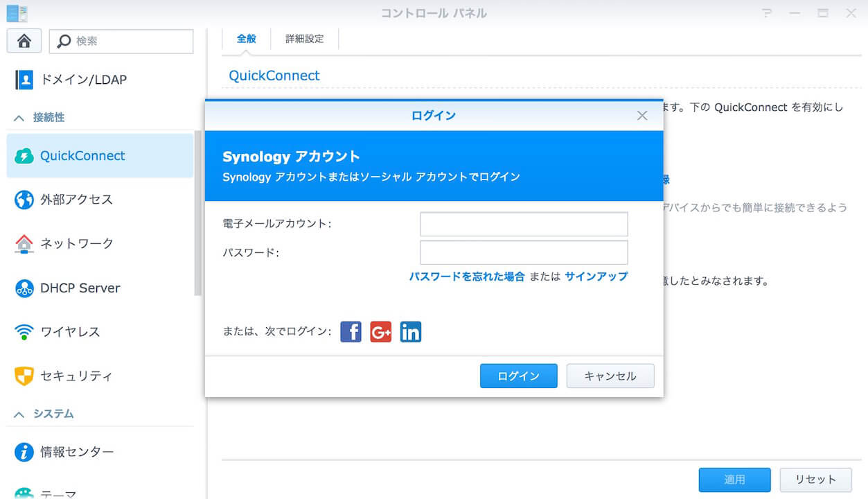Screen dimensions: 868x499
Task: Click the 適用 button
Action: 735,480
